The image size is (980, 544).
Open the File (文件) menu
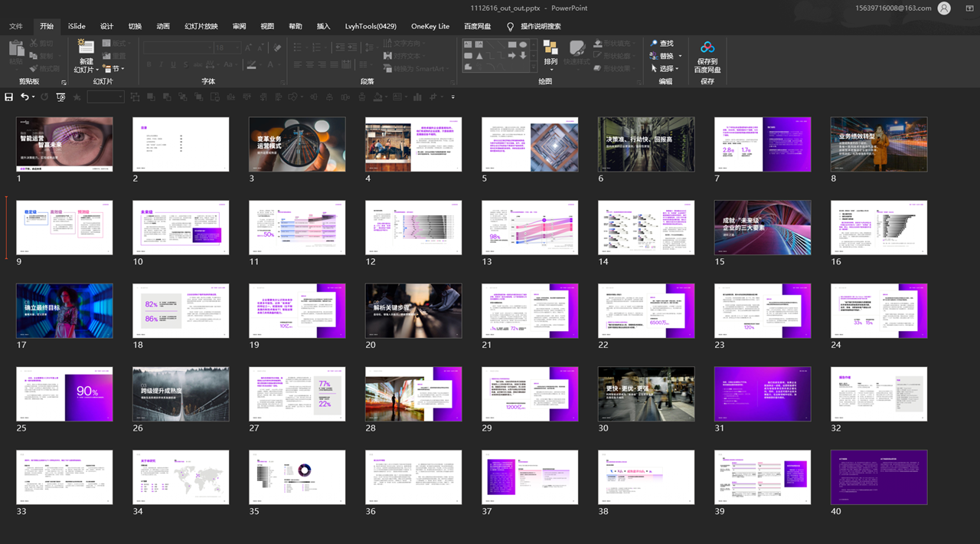16,26
